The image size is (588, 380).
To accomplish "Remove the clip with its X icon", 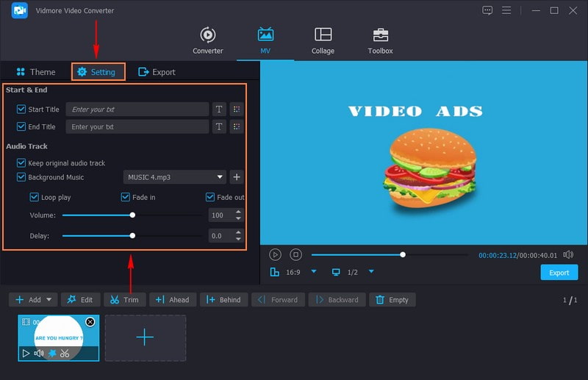I will click(x=90, y=322).
